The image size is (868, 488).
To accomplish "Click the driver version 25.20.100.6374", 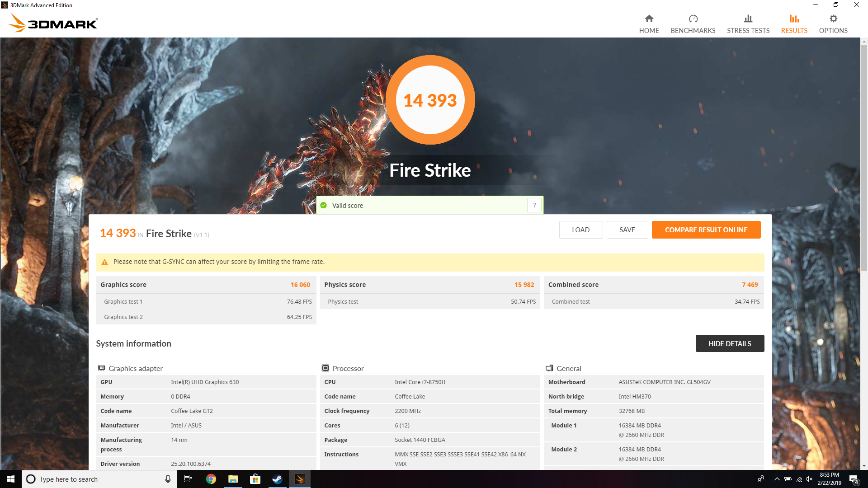I will tap(191, 464).
